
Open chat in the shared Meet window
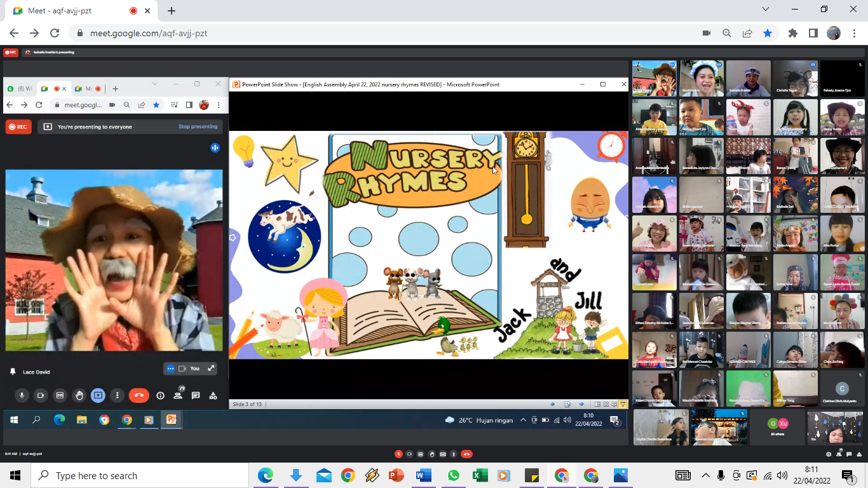(196, 395)
